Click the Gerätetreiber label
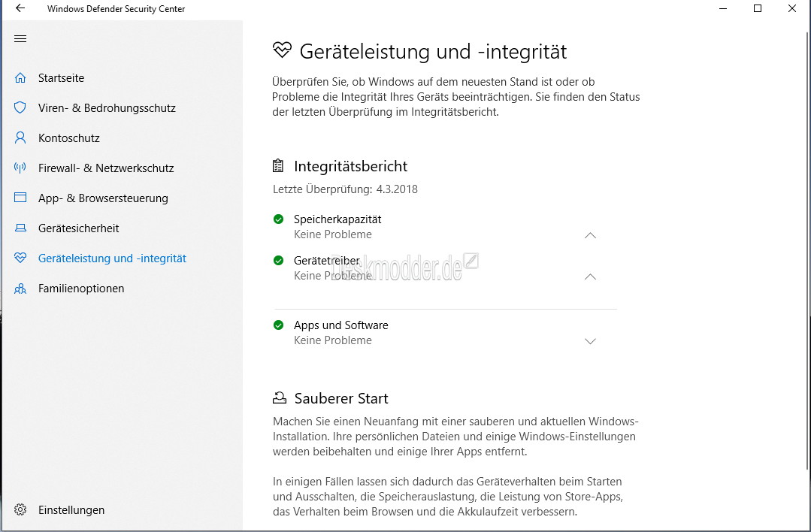Viewport: 811px width, 532px height. [327, 261]
